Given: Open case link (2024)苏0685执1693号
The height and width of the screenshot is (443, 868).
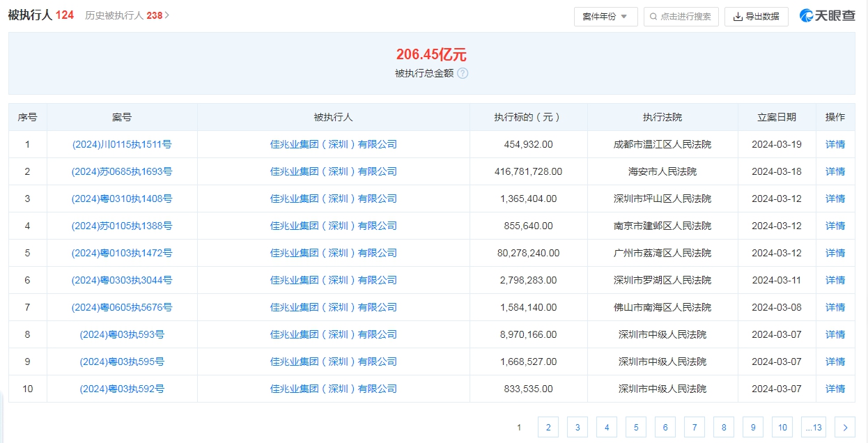Looking at the screenshot, I should pyautogui.click(x=122, y=171).
